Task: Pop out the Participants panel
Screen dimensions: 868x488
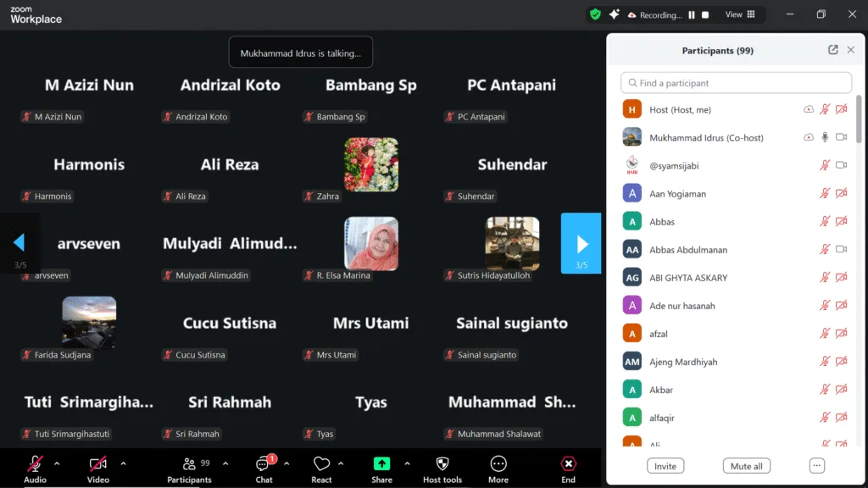Action: [x=832, y=50]
